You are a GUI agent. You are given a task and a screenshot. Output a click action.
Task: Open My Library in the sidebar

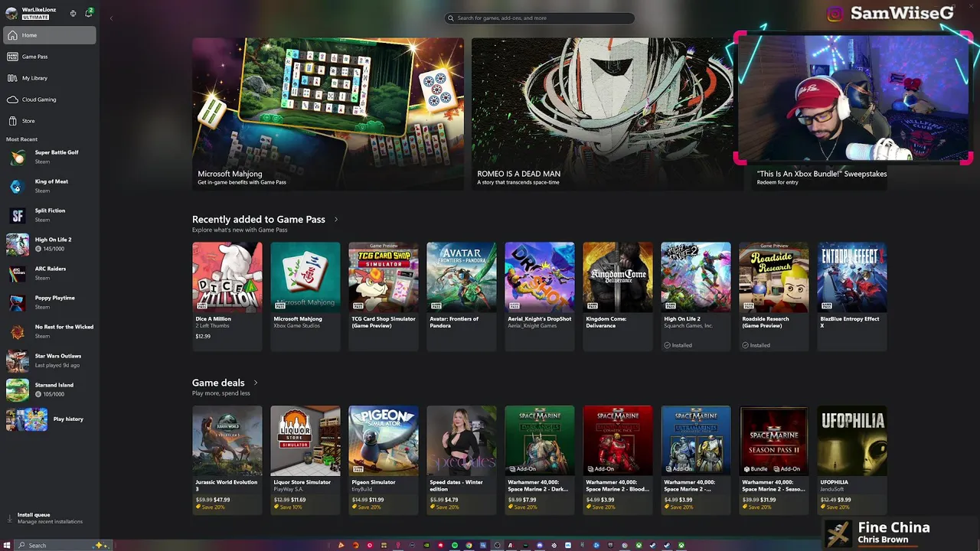[x=50, y=78]
